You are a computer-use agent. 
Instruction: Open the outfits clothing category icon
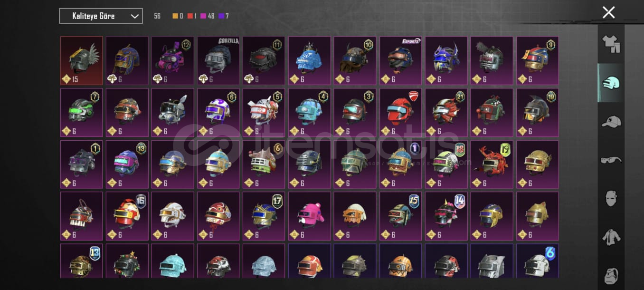(x=611, y=44)
